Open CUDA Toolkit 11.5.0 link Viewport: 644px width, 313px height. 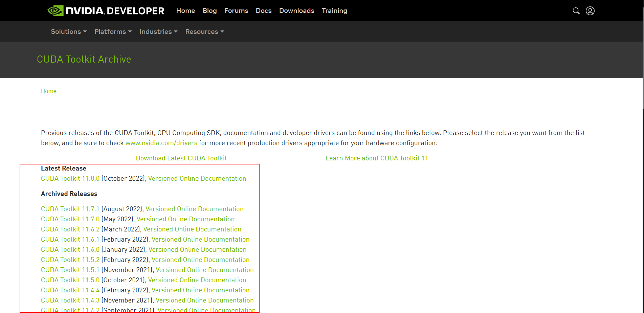70,280
